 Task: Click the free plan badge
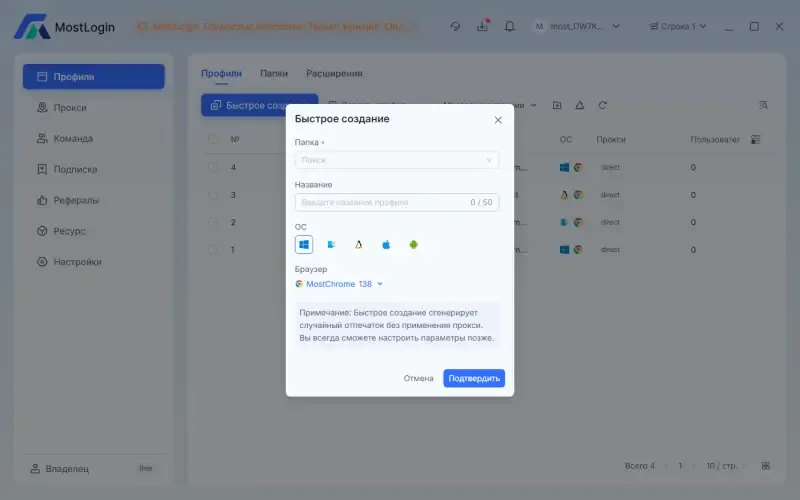[x=146, y=468]
